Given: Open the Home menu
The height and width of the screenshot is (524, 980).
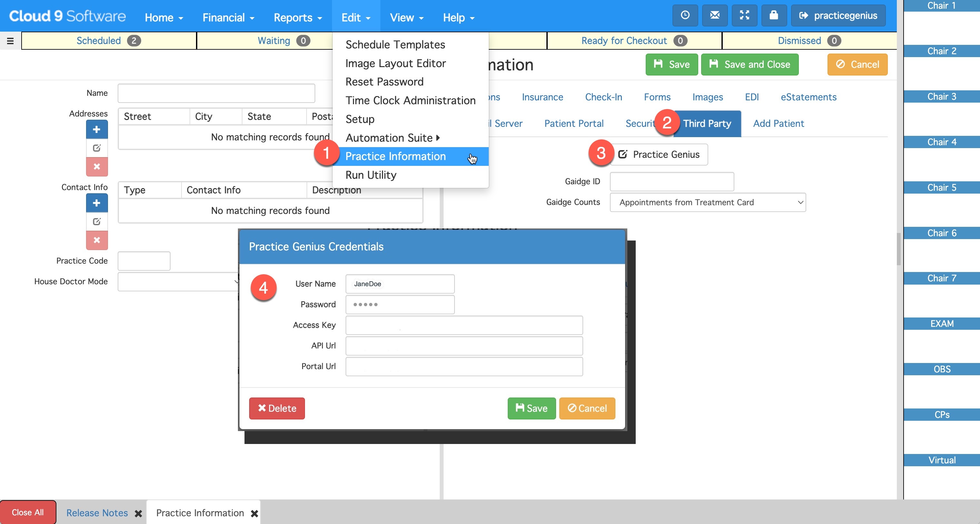Looking at the screenshot, I should [x=164, y=17].
